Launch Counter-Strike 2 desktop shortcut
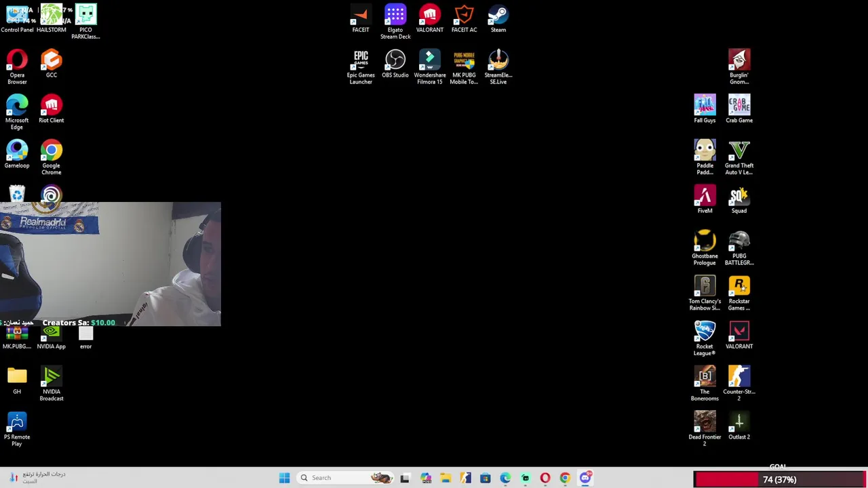The height and width of the screenshot is (488, 868). [x=739, y=384]
